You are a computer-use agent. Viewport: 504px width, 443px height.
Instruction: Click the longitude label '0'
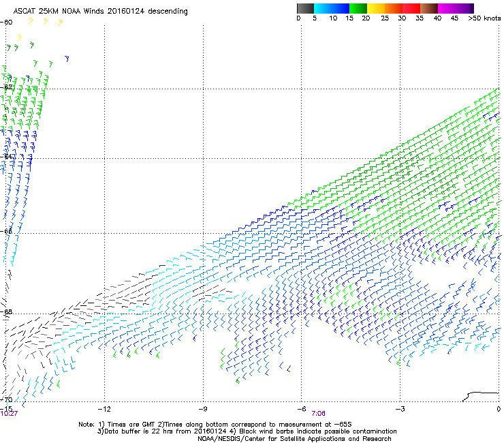tap(499, 409)
